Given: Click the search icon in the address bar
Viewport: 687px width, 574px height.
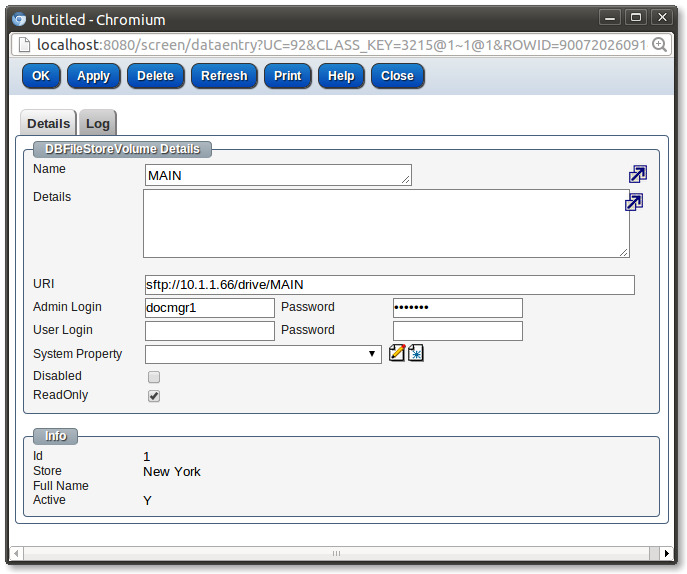Looking at the screenshot, I should click(x=659, y=45).
